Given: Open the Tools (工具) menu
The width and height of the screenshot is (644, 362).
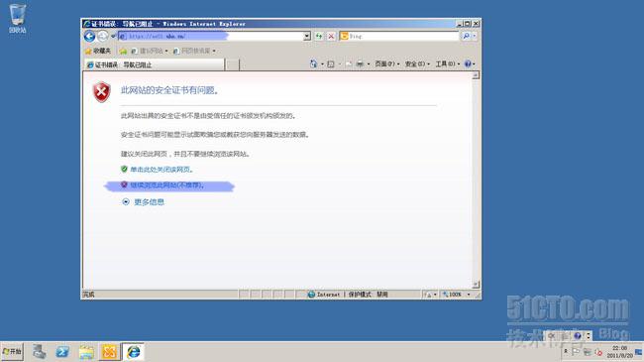Looking at the screenshot, I should tap(448, 63).
